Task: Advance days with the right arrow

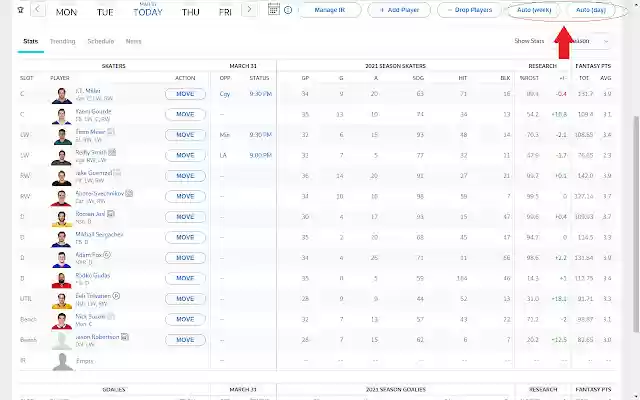Action: tap(249, 9)
